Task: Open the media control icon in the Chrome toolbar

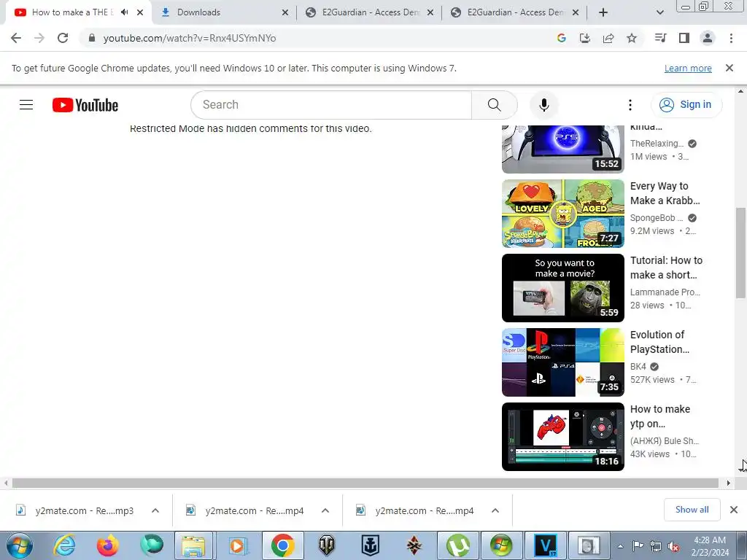Action: click(660, 38)
